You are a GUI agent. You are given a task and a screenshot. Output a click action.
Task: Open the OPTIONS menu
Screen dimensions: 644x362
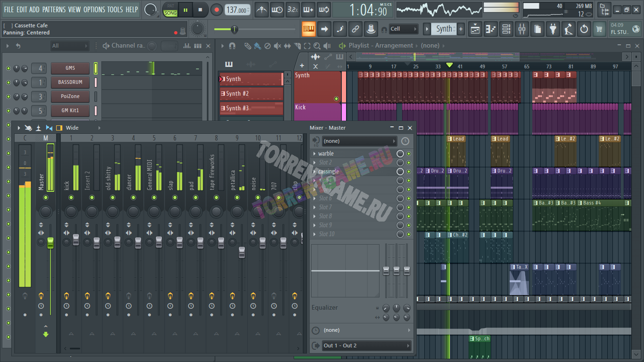94,9
